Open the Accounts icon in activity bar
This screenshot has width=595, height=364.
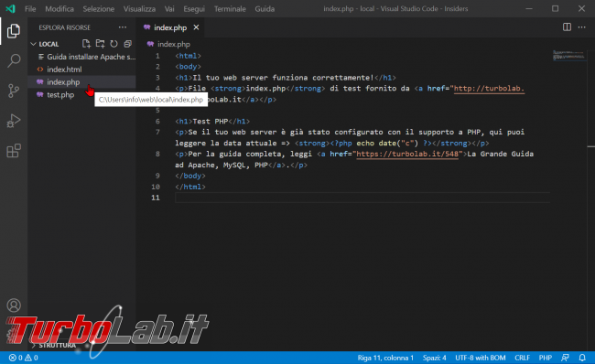(x=14, y=305)
